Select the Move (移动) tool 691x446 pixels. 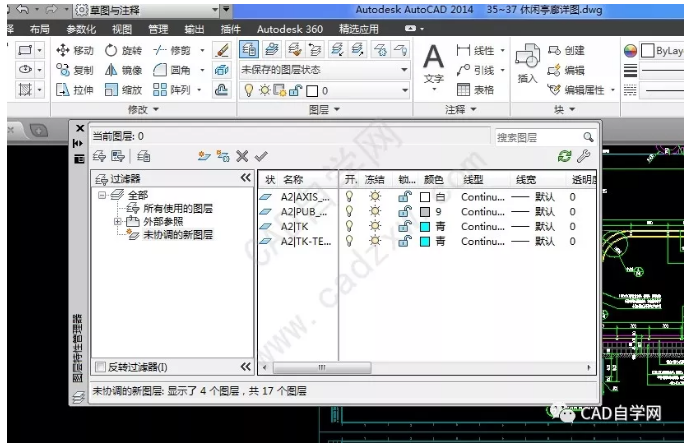coord(75,51)
